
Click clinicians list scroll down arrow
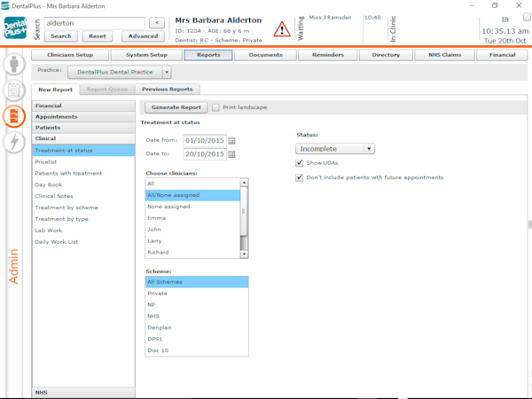click(244, 254)
